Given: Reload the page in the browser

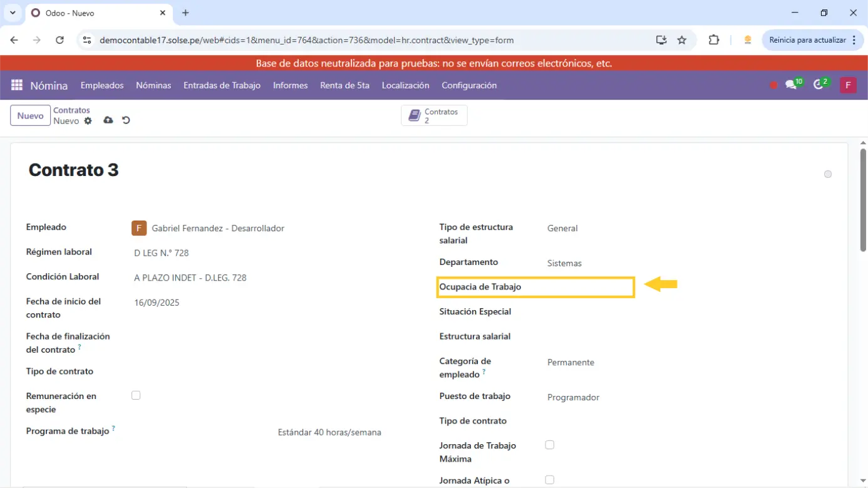Looking at the screenshot, I should [x=59, y=40].
